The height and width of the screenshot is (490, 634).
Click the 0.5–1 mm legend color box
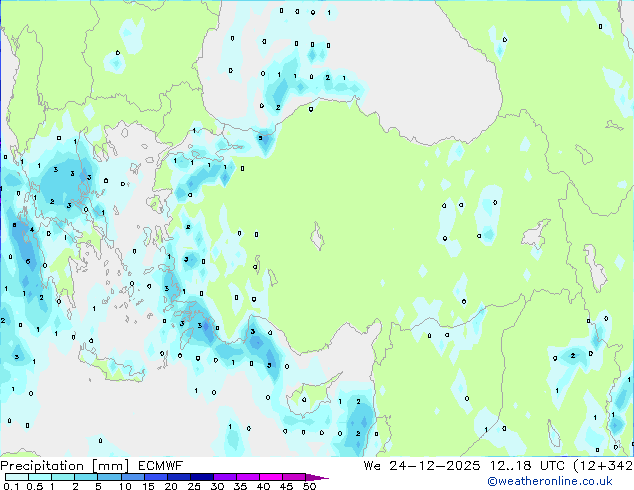coord(40,477)
